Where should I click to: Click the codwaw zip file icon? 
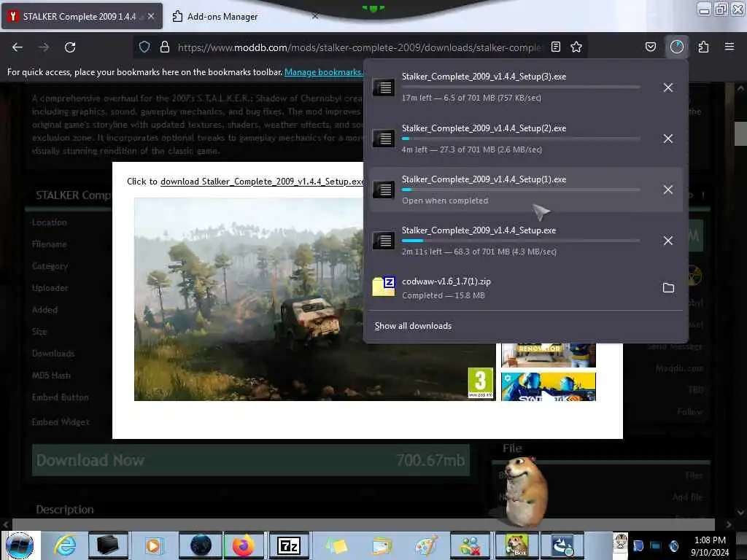(384, 287)
